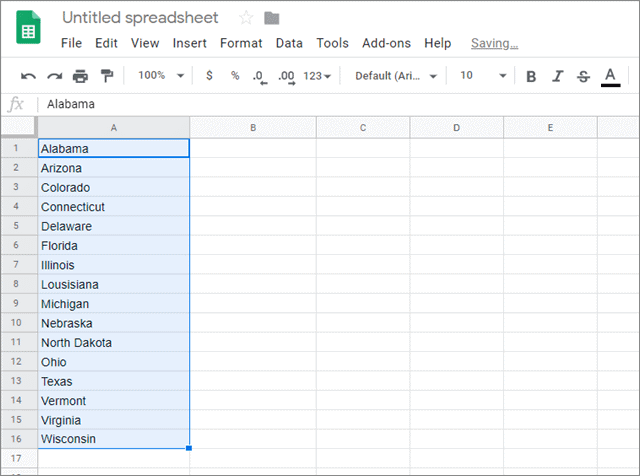
Task: Select the Paint format roller tool
Action: pyautogui.click(x=106, y=76)
